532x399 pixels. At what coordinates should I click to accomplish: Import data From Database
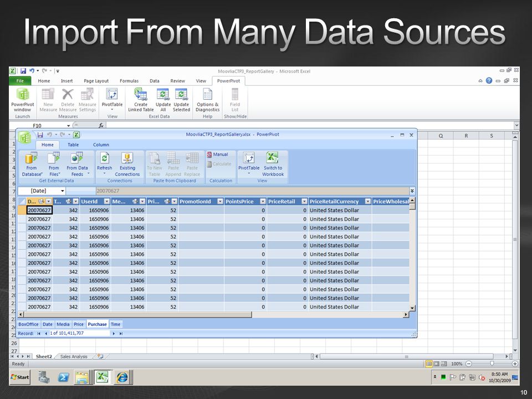point(32,165)
